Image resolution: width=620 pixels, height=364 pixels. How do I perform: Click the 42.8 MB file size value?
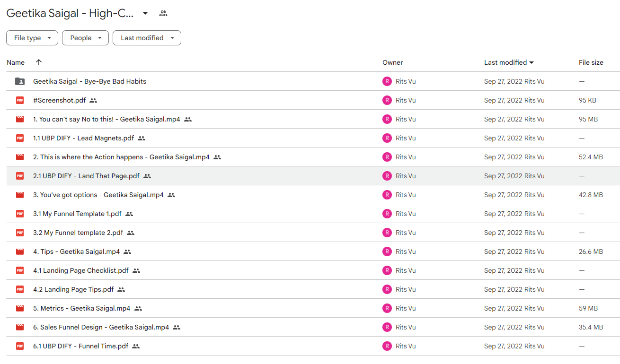click(x=591, y=195)
